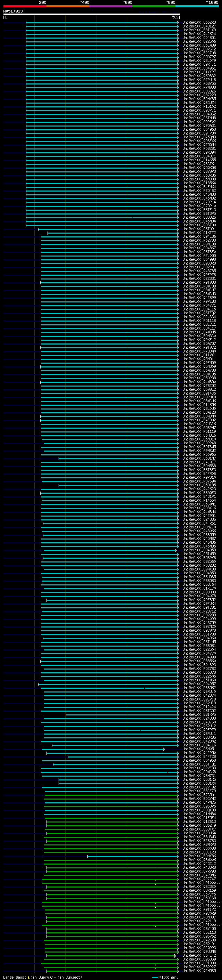This screenshot has height=980, width=222.
Task: Click the 569 query length label
Action: coord(175,17)
